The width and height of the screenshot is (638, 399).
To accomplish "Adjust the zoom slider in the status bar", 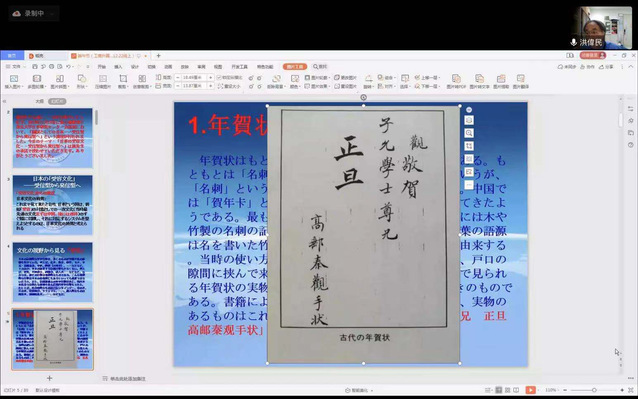I will click(x=594, y=390).
